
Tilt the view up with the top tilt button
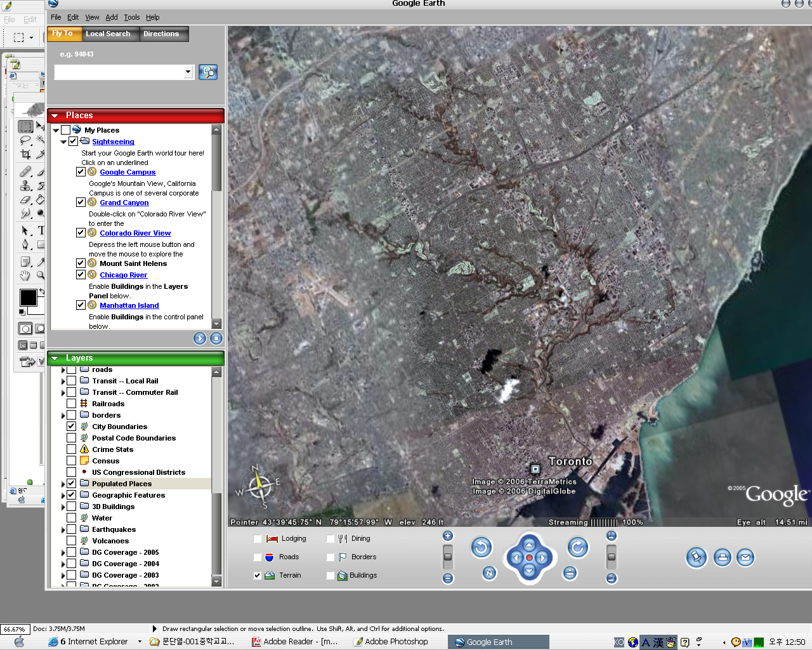(612, 536)
